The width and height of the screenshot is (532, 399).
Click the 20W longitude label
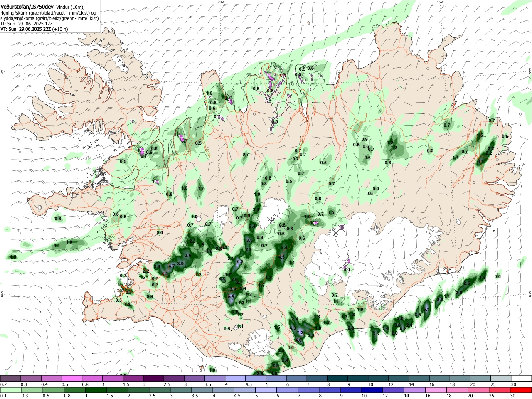[221, 2]
